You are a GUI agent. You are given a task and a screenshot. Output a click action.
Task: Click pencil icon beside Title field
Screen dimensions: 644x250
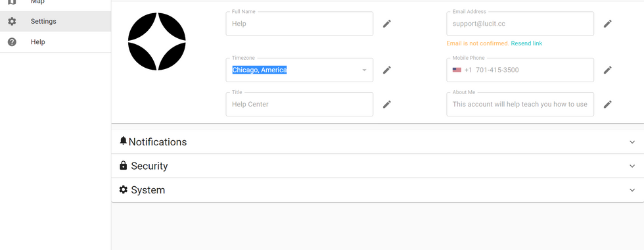(386, 105)
